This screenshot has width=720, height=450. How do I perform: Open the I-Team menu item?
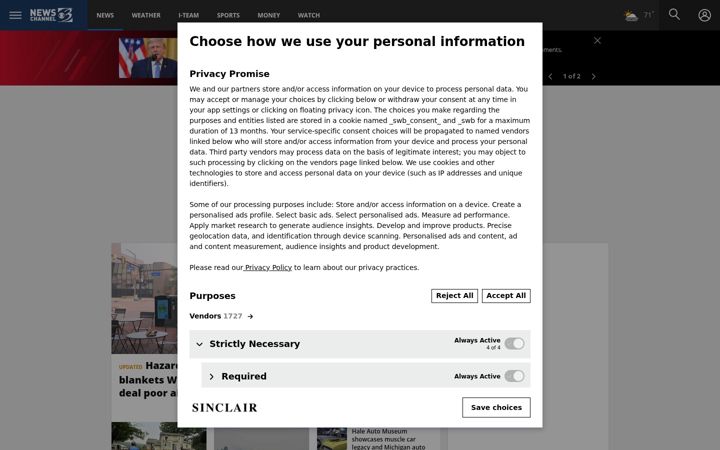pyautogui.click(x=189, y=15)
